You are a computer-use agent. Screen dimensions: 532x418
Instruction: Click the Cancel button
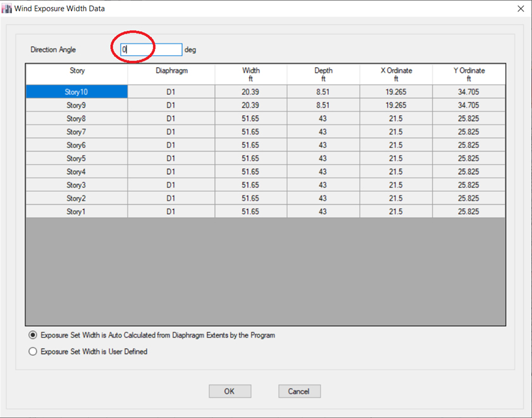(x=299, y=391)
